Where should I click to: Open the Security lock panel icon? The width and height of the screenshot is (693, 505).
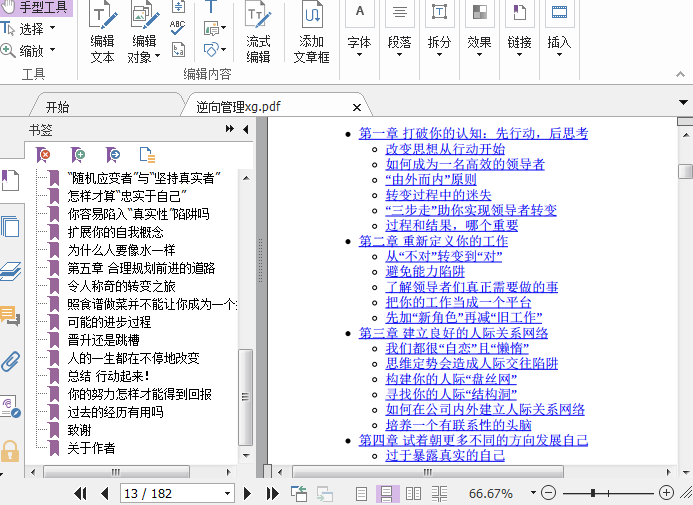10,451
